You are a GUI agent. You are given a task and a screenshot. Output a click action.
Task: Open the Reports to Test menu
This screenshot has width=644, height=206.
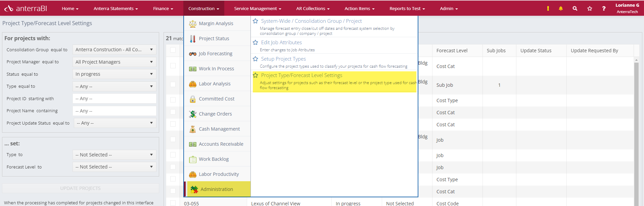[407, 8]
